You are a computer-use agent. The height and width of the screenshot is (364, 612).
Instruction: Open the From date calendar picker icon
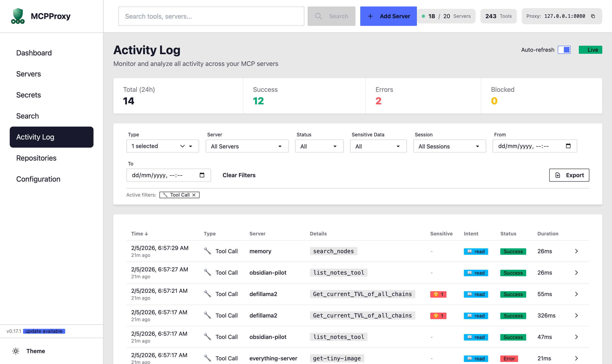tap(568, 146)
